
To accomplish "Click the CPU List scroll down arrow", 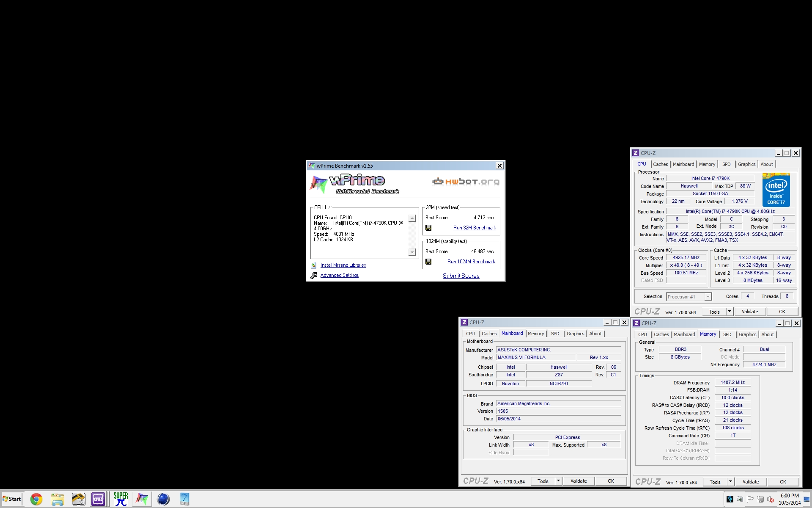I will [x=412, y=252].
